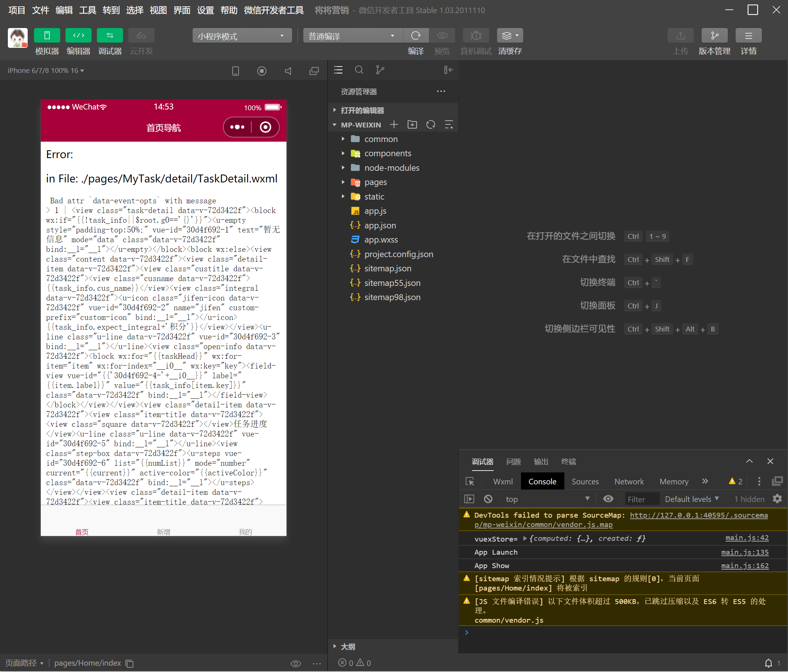788x672 pixels.
Task: Collapse the sidebar panel icon
Action: pos(448,70)
